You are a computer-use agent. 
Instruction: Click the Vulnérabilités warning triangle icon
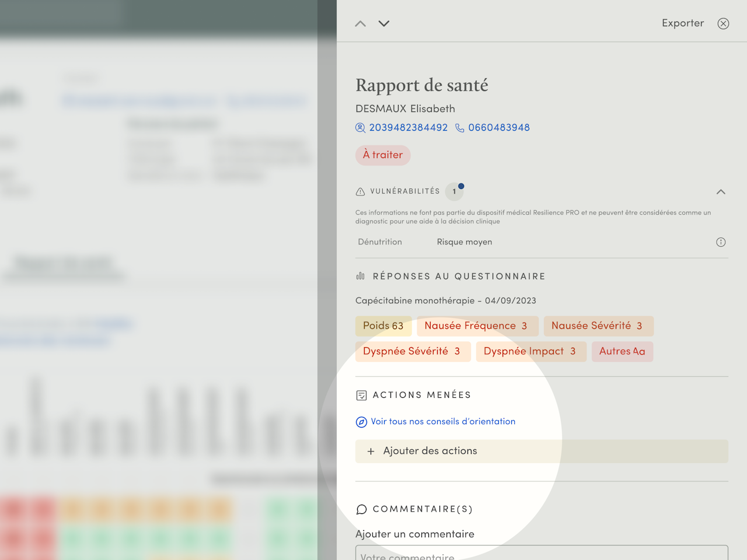[360, 192]
